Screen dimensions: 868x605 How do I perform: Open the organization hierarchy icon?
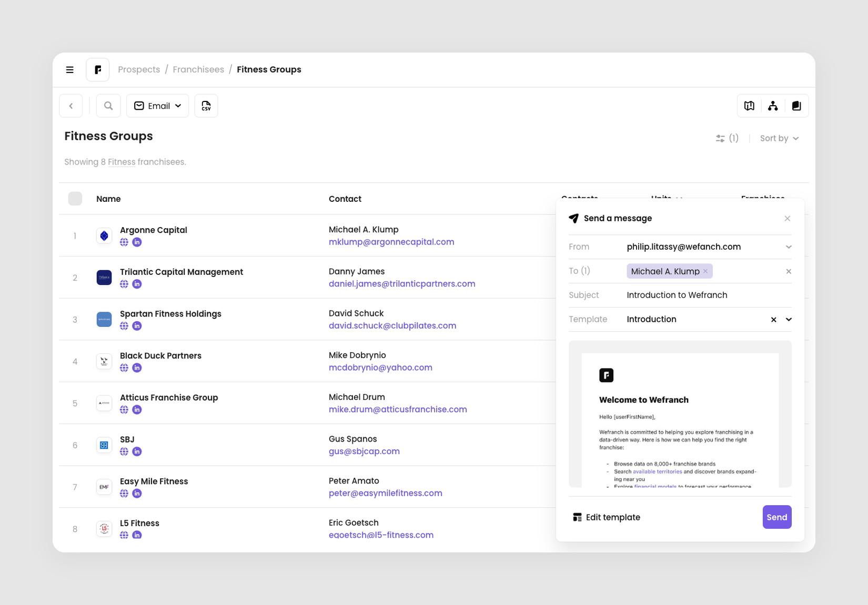coord(773,106)
